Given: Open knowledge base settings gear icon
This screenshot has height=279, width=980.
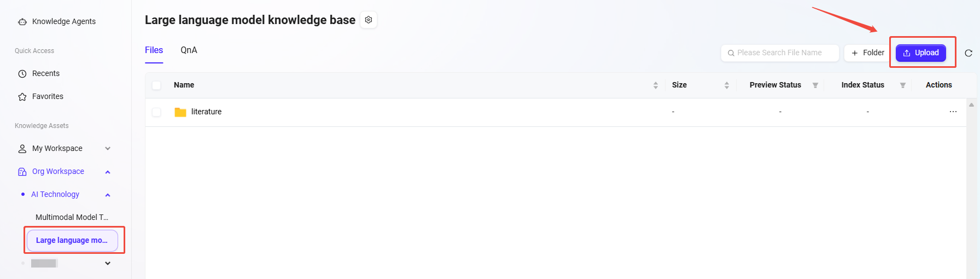Looking at the screenshot, I should tap(369, 20).
